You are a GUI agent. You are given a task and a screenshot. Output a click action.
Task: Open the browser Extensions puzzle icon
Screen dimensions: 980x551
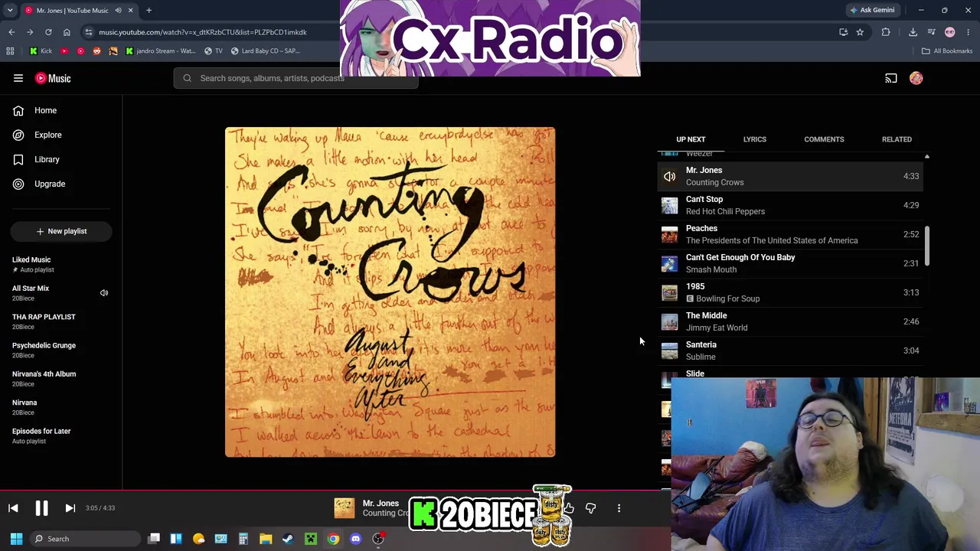(x=886, y=32)
